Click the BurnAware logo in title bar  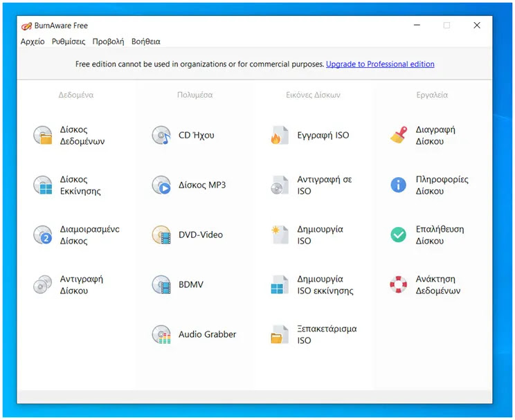(x=26, y=26)
